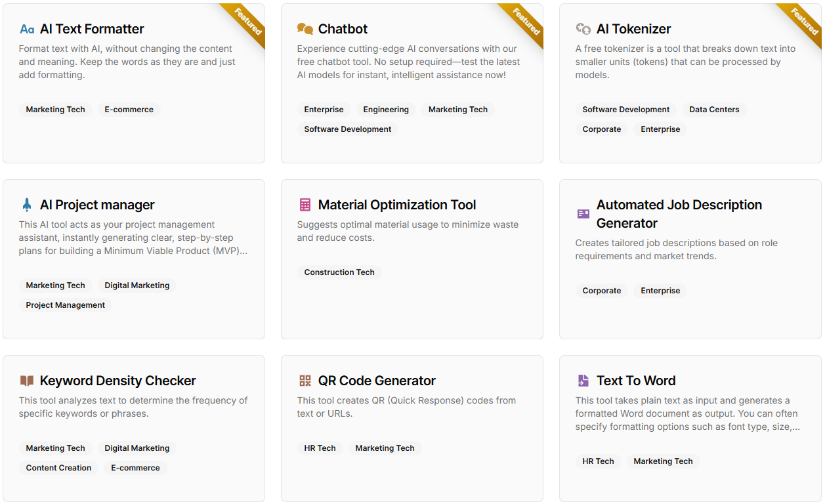Select the Keyword Density Checker book icon
The width and height of the screenshot is (825, 504).
pyautogui.click(x=26, y=380)
